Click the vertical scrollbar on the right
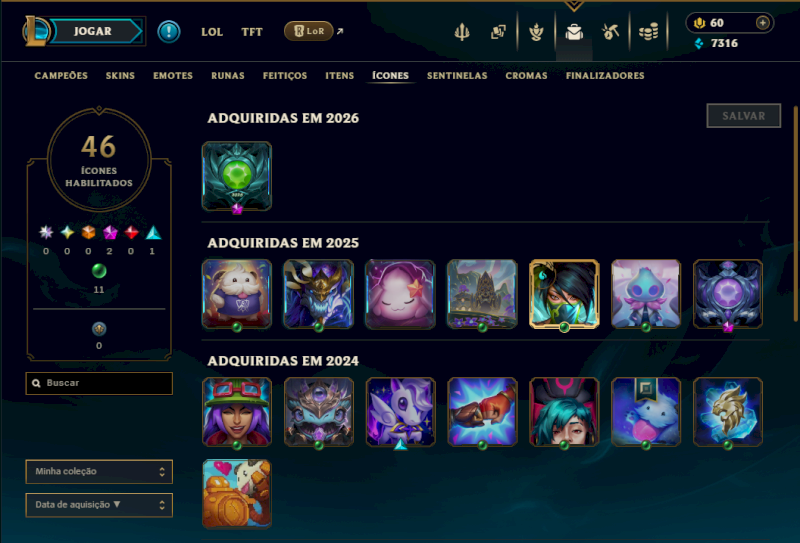 [x=795, y=213]
